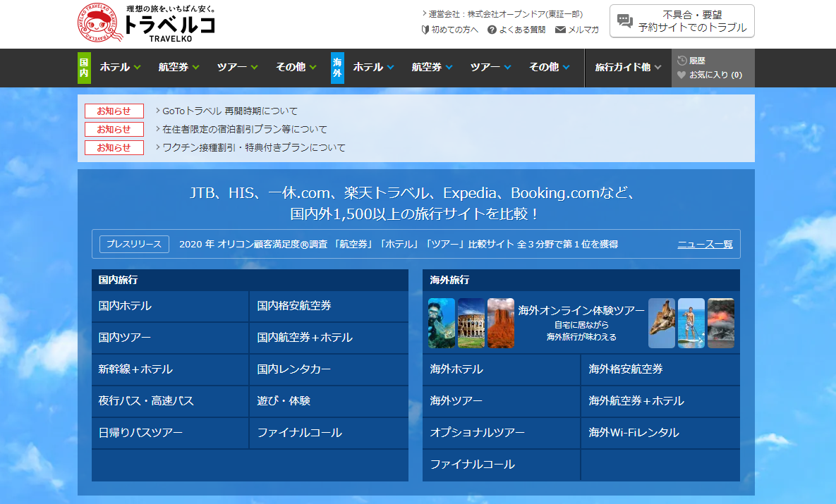Click 海外旅行 section header
This screenshot has width=836, height=504.
tap(581, 280)
